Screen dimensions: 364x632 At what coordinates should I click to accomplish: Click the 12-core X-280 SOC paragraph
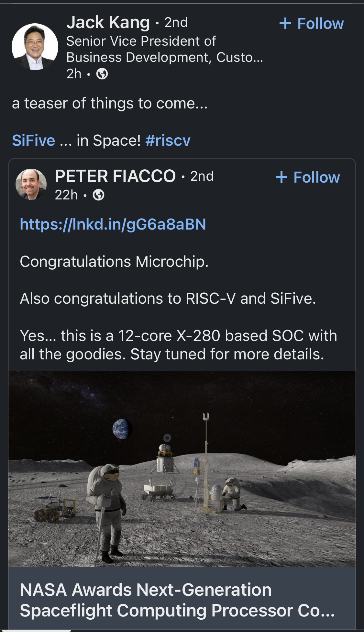(178, 345)
